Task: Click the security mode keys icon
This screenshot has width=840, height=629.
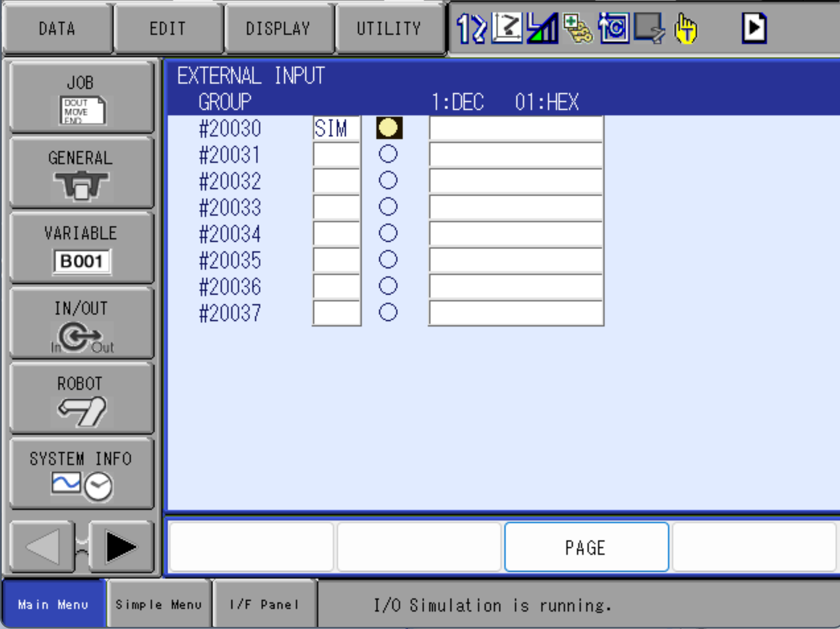Action: coord(578,28)
